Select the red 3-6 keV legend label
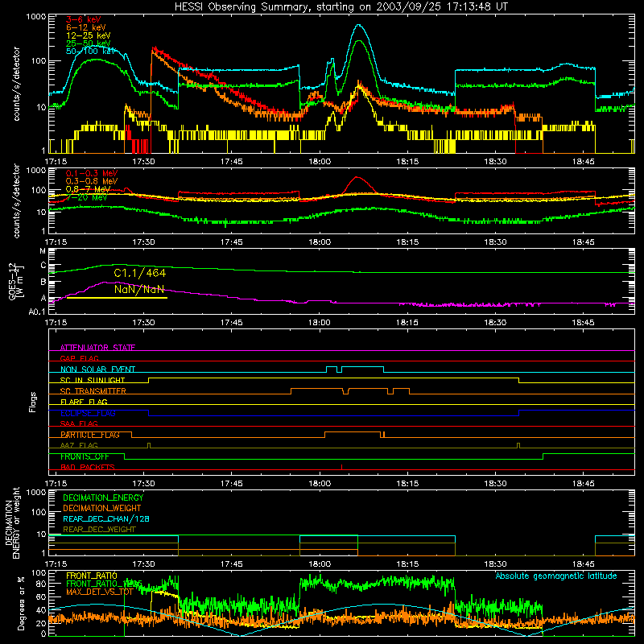The height and width of the screenshot is (644, 644). click(83, 19)
